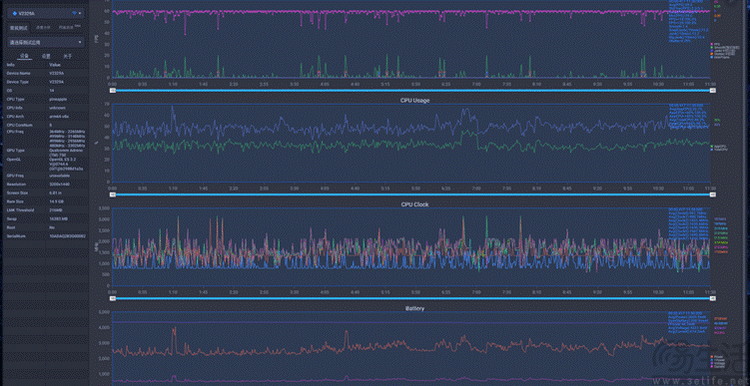Click the Device Type row in the info table
750x386 pixels.
click(x=46, y=82)
